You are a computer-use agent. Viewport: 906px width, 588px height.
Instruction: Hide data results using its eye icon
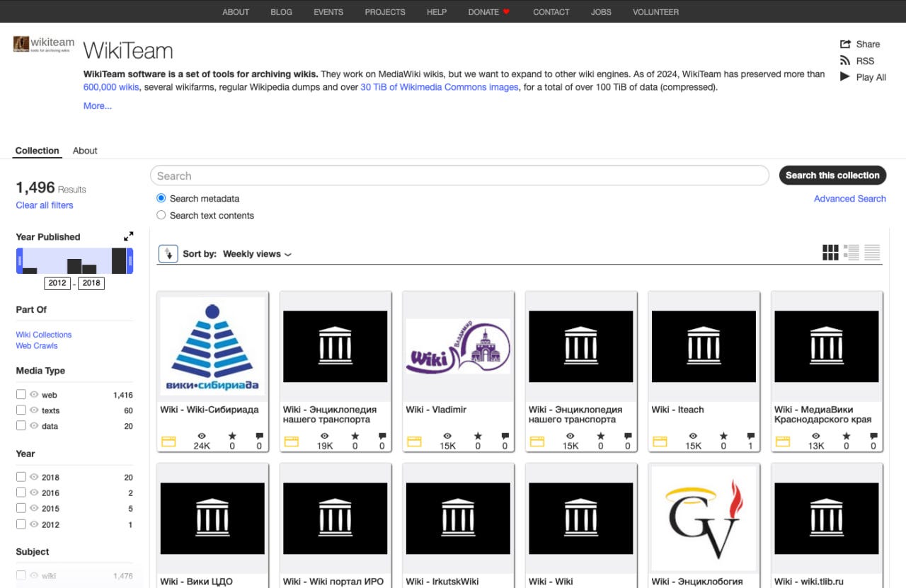(34, 426)
